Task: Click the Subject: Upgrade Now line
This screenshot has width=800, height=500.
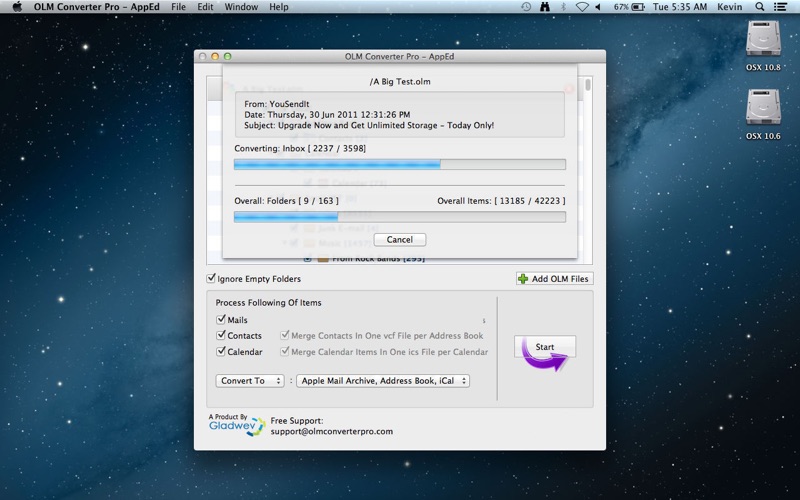Action: (x=369, y=125)
